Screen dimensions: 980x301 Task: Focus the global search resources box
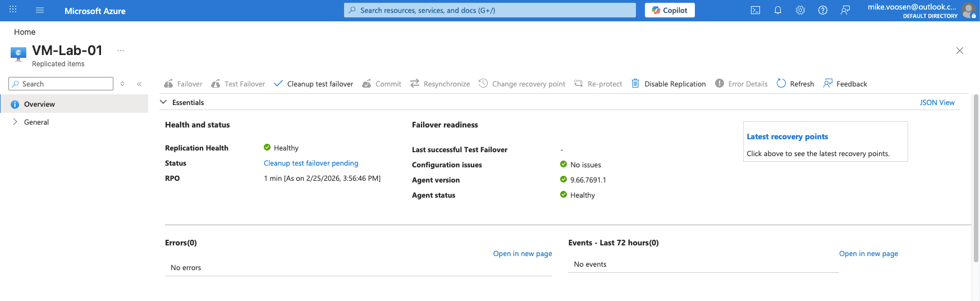[x=489, y=10]
